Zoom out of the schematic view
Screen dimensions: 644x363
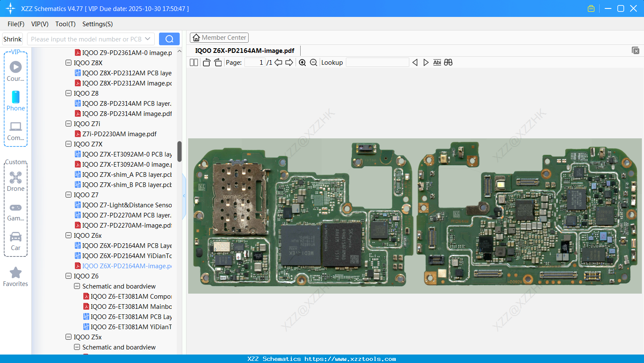click(313, 62)
